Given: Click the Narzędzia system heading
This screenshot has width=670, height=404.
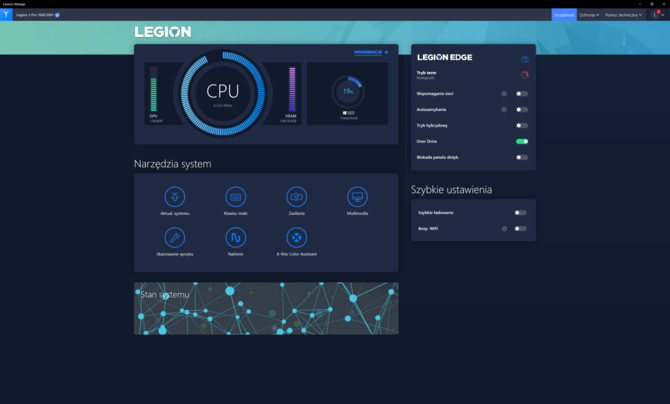Looking at the screenshot, I should tap(173, 164).
